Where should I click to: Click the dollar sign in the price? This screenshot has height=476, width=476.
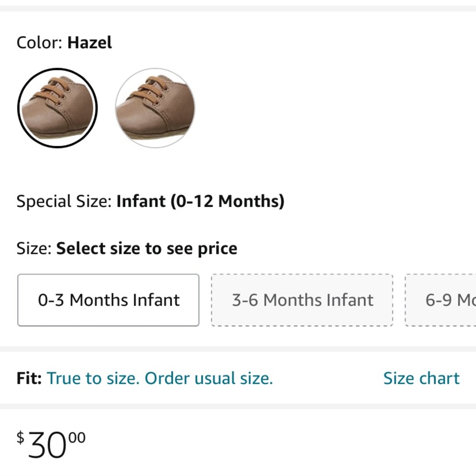[20, 437]
